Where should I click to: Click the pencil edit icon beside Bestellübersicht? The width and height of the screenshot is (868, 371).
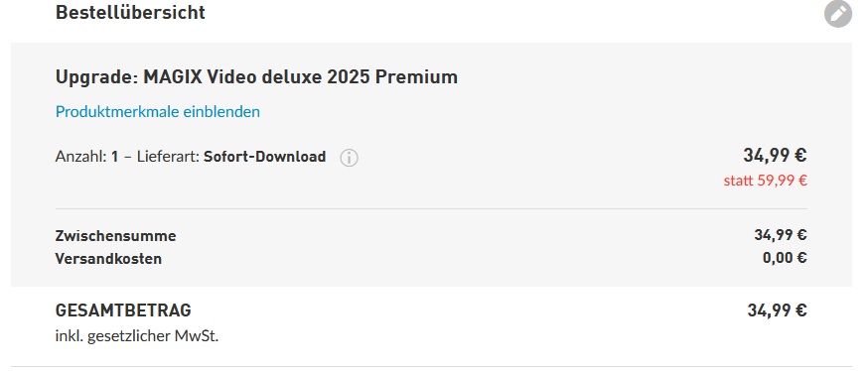(x=837, y=14)
